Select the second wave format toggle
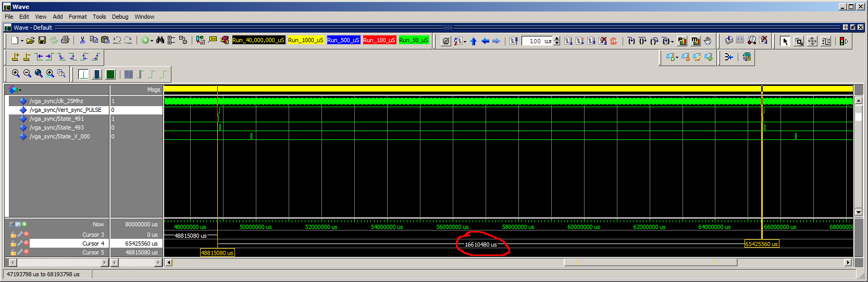The image size is (868, 282). click(x=97, y=74)
